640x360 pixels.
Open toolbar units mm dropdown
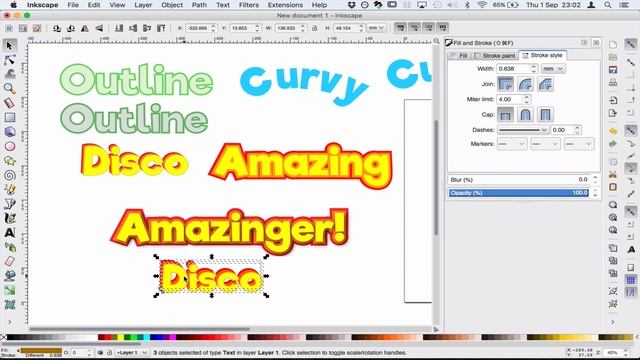click(x=376, y=28)
